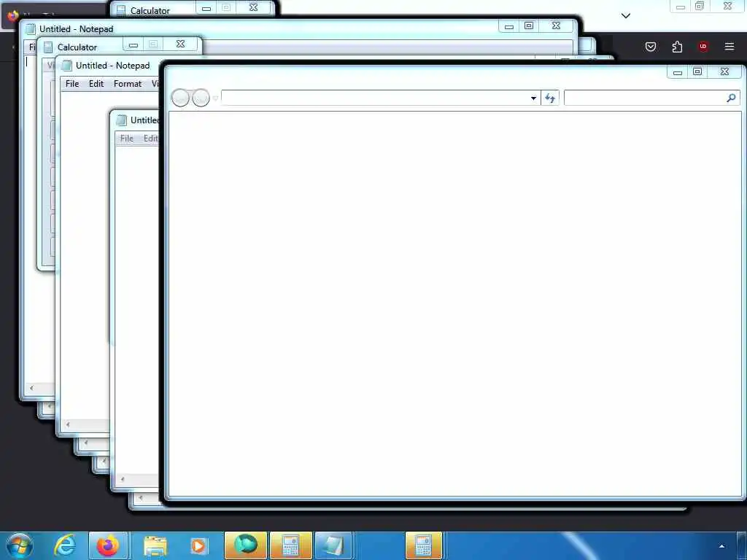Open the uBlock Origin extension icon
The image size is (747, 560).
pos(703,47)
